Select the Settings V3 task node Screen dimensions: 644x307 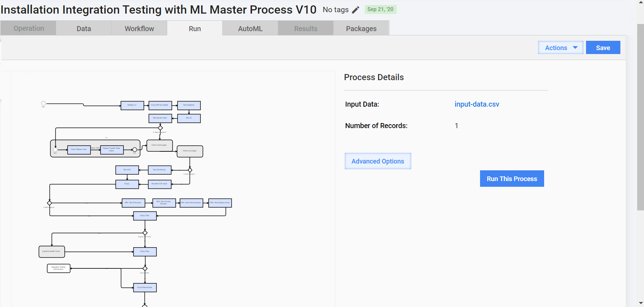coord(132,106)
